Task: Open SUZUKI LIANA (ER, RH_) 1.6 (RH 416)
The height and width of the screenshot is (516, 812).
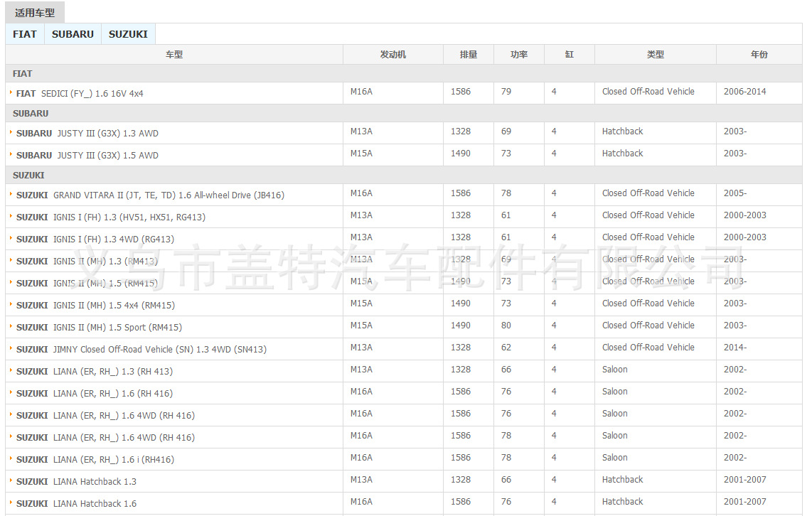Action: [95, 394]
